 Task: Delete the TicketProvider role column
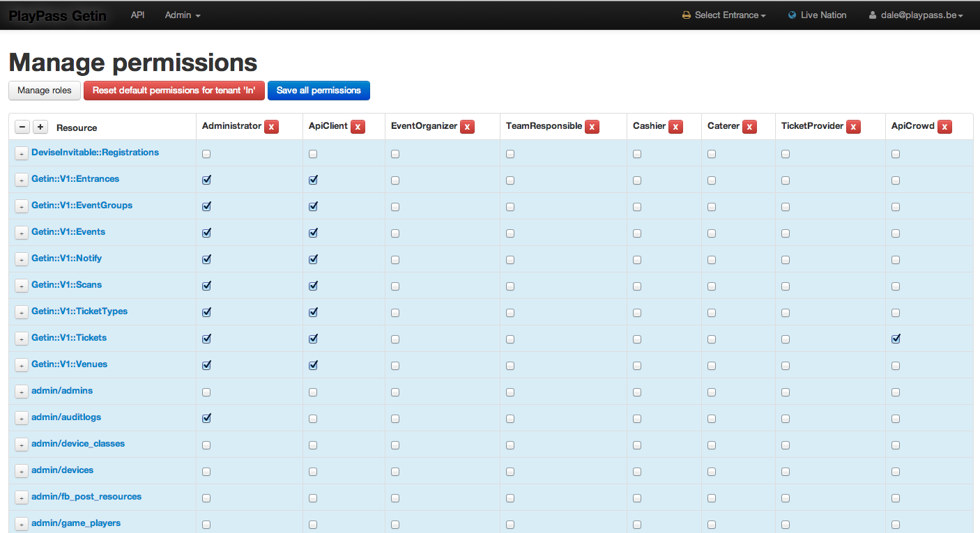(853, 127)
